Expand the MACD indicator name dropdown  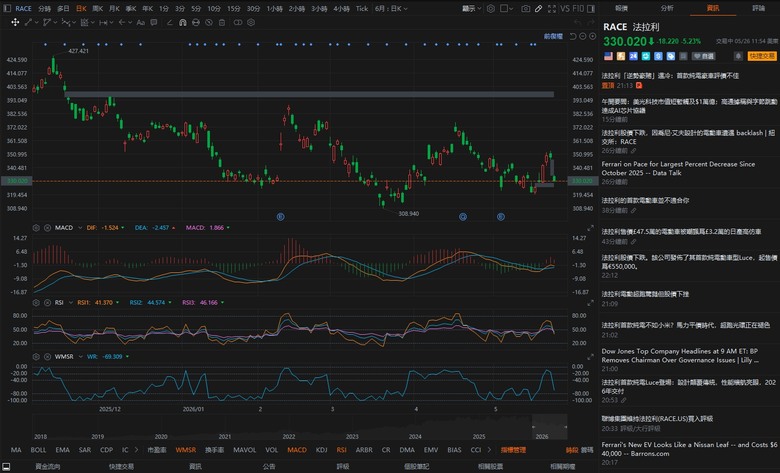pyautogui.click(x=80, y=228)
